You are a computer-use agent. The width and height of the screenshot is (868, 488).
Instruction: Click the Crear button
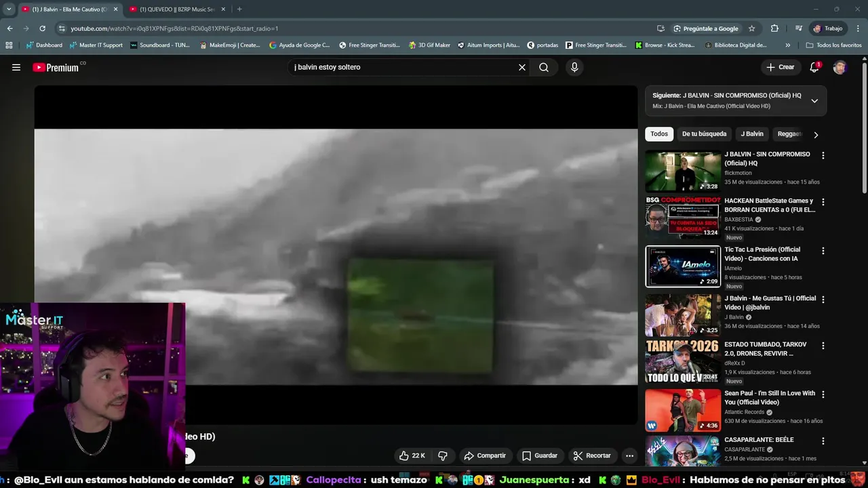click(781, 67)
